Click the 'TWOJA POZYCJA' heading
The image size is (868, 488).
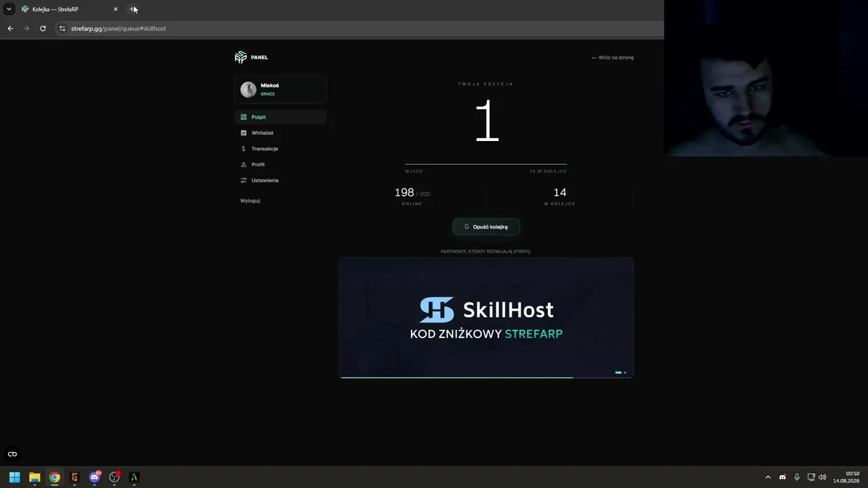click(x=486, y=84)
